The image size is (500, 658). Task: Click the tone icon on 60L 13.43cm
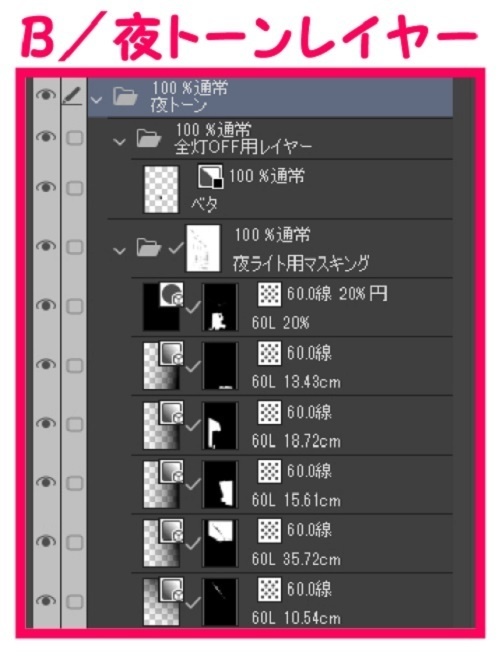click(269, 352)
